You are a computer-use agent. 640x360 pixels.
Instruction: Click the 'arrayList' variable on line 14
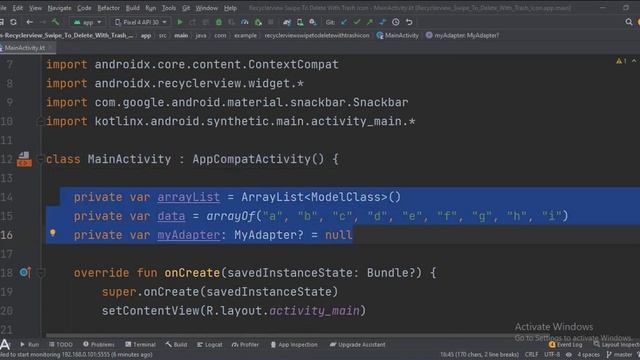coord(189,197)
